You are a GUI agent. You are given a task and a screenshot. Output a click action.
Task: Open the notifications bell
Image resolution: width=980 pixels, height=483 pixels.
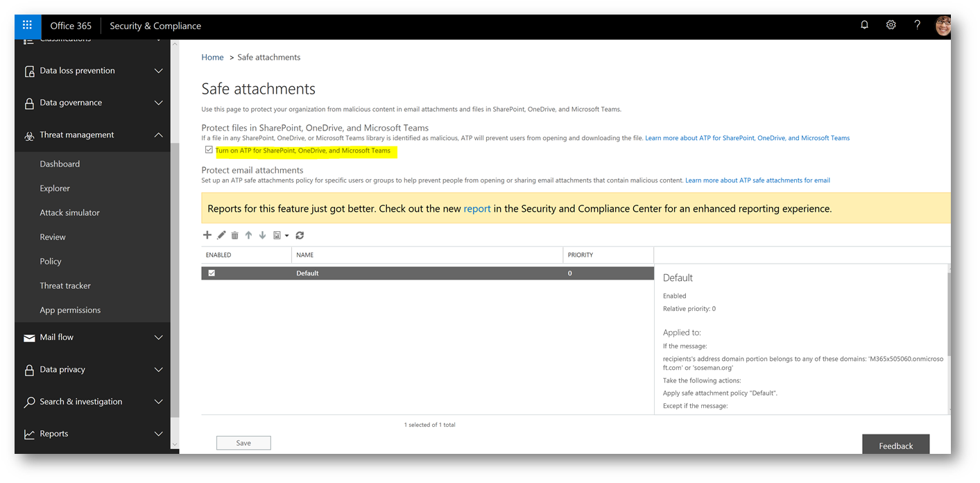[x=864, y=25]
